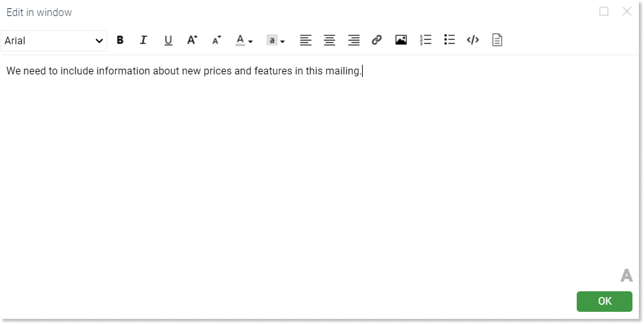
Task: Insert a hyperlink
Action: pos(377,40)
